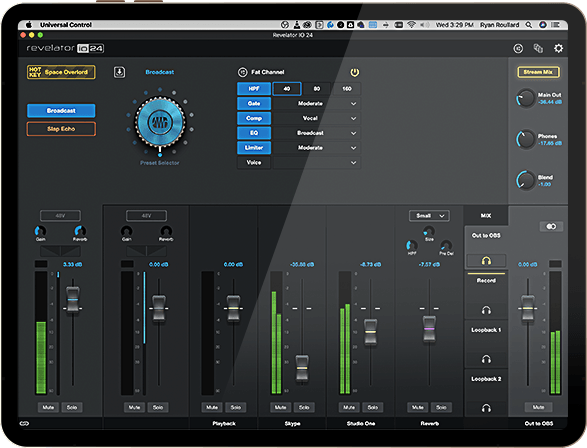Expand the Voice effect dropdown
The width and height of the screenshot is (587, 448).
317,162
